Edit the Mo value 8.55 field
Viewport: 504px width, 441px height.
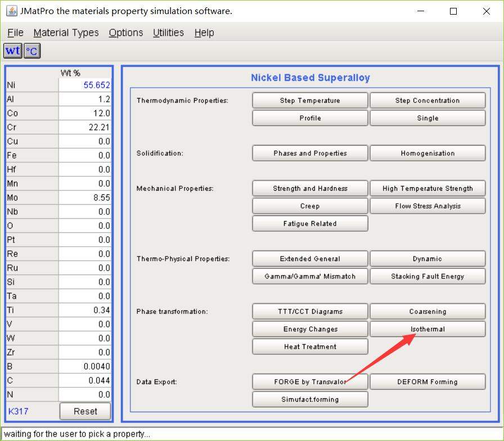pyautogui.click(x=85, y=197)
